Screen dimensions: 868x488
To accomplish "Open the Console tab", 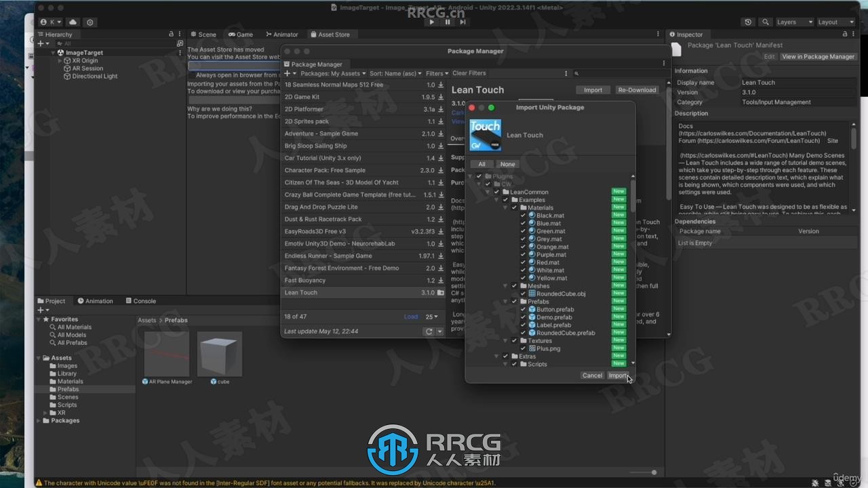I will [140, 301].
